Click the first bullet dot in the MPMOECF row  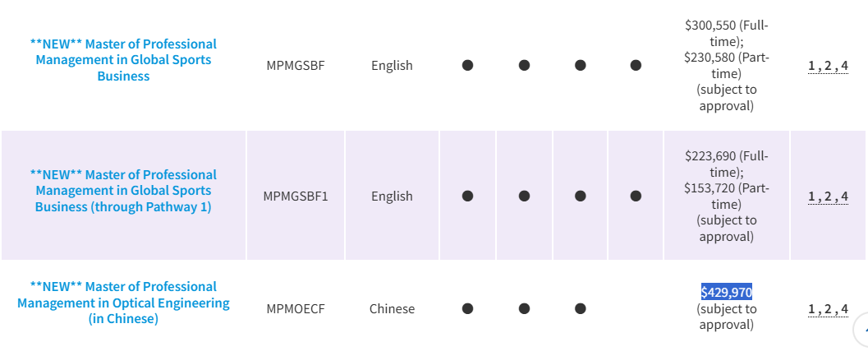coord(468,308)
